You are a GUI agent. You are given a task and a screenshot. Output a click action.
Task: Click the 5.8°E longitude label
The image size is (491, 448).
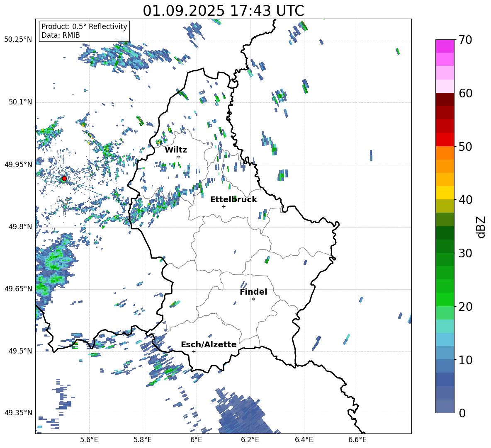point(143,440)
